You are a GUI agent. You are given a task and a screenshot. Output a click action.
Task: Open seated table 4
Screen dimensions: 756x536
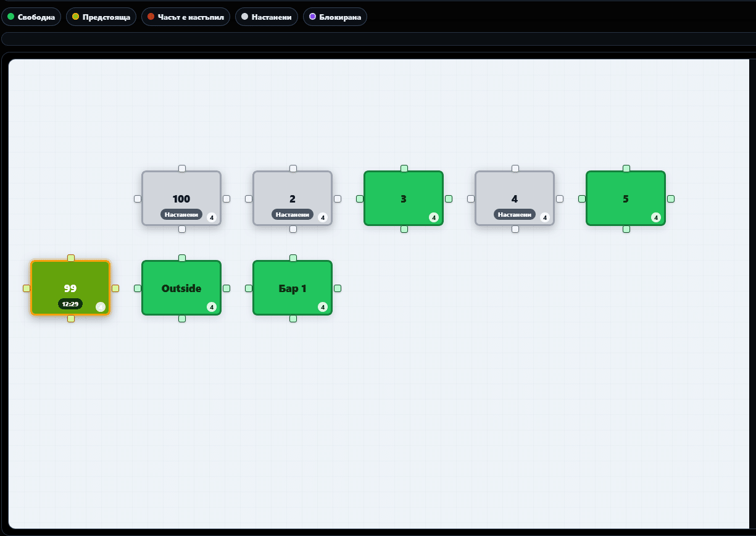(x=515, y=198)
